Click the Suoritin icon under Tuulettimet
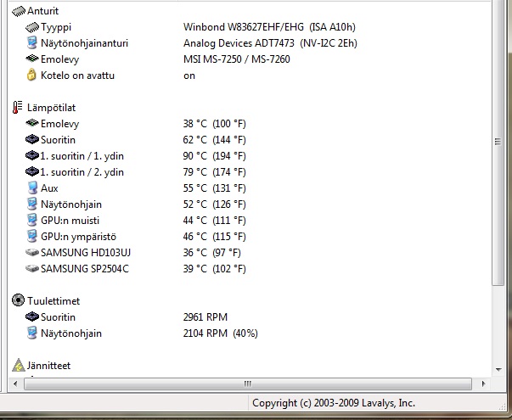 point(32,316)
